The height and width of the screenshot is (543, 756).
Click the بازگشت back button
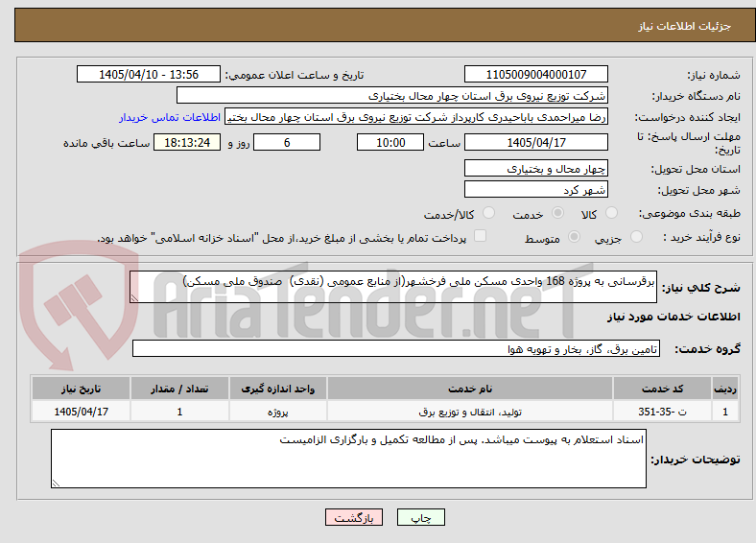point(354,517)
